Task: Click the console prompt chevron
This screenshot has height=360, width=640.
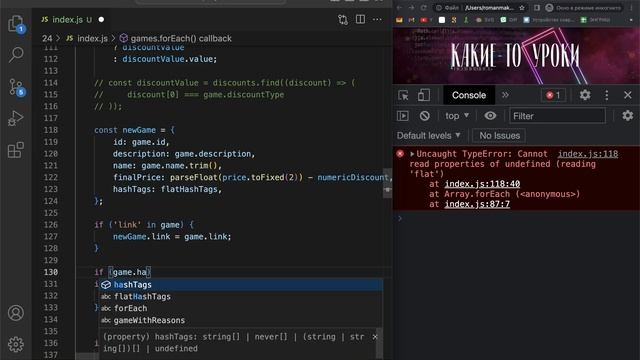Action: click(x=400, y=218)
